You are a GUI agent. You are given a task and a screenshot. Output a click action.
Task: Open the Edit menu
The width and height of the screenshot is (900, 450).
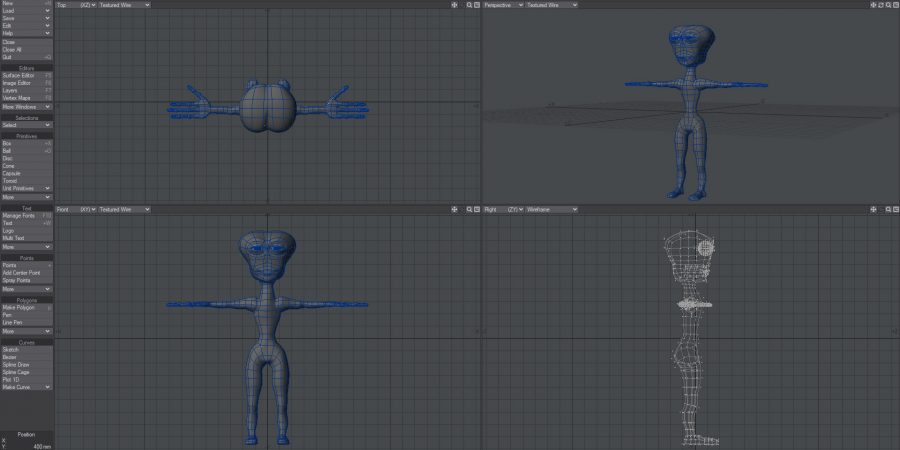(x=26, y=25)
